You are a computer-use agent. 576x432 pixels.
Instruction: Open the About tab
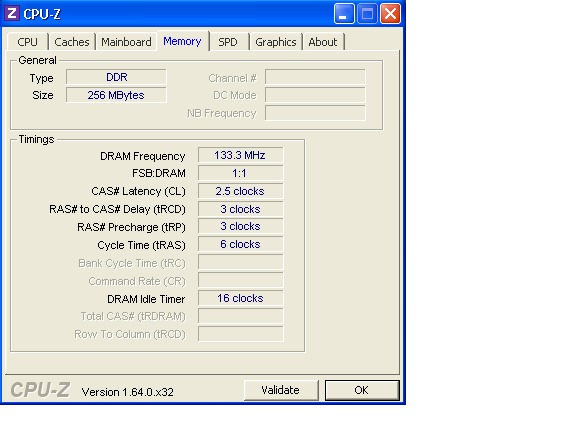pos(323,42)
